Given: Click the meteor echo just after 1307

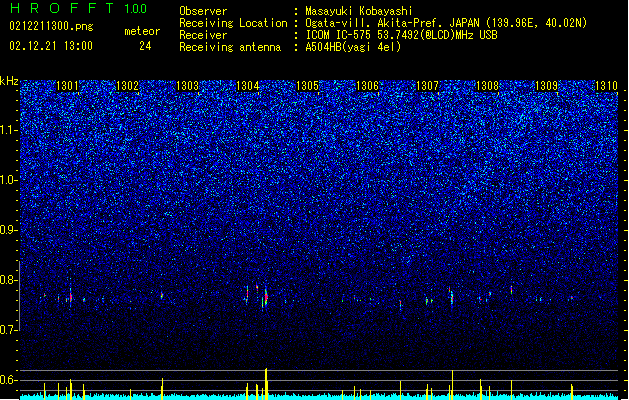Looking at the screenshot, I should pos(452,298).
